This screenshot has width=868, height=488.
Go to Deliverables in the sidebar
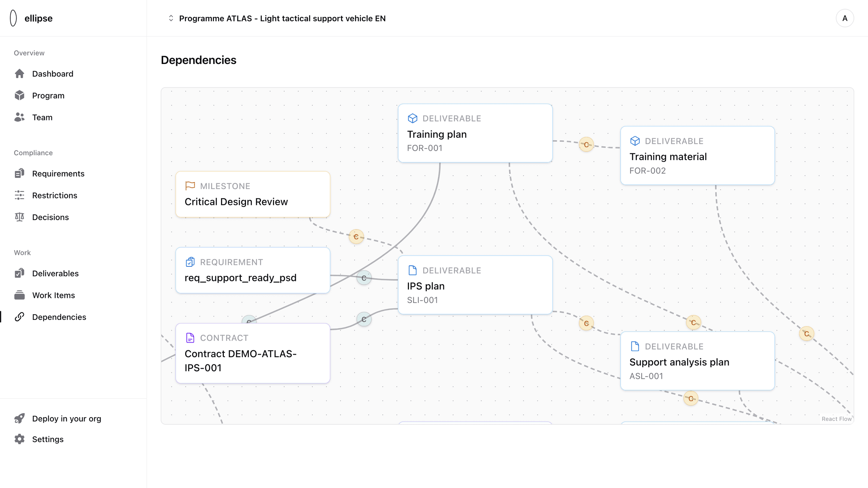point(55,274)
